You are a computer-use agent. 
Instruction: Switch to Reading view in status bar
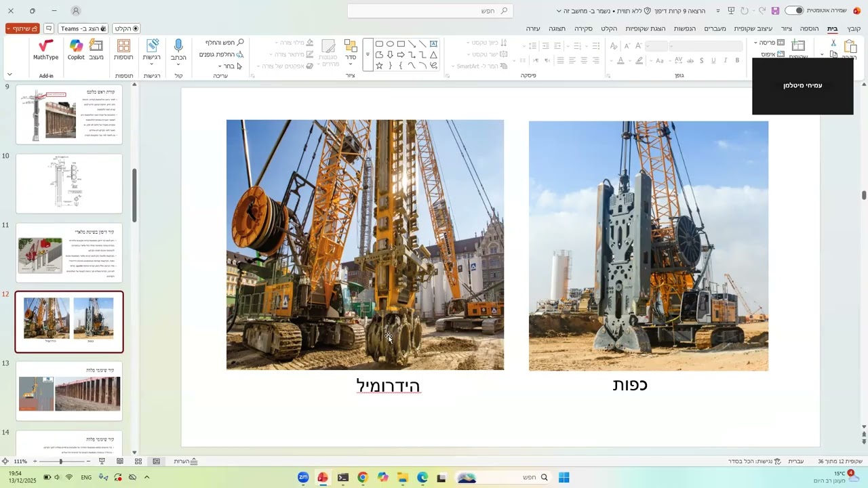pos(120,462)
